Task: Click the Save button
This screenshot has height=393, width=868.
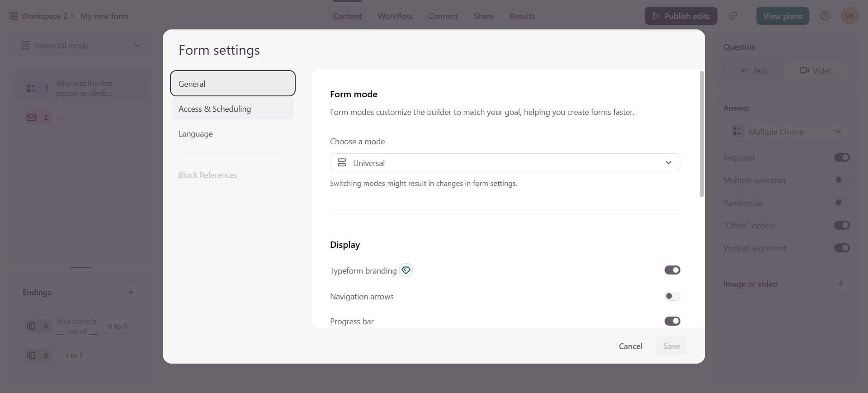Action: [671, 346]
